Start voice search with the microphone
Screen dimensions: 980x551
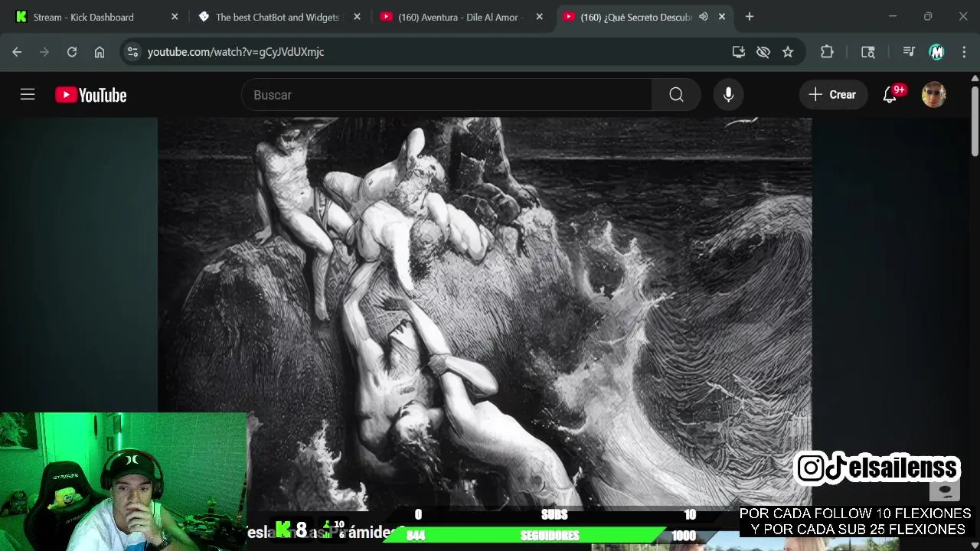(x=728, y=95)
